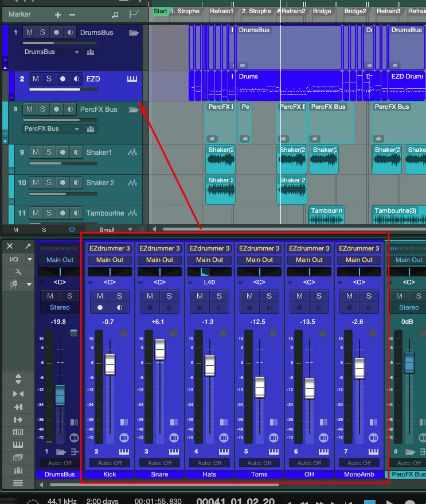Remove marker with the minus button
Image resolution: width=426 pixels, height=504 pixels.
(72, 15)
